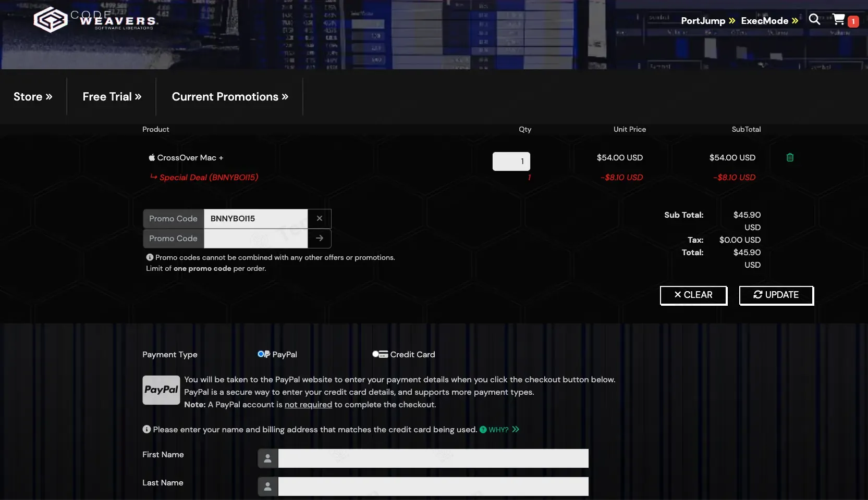Click the Tax $0.00 USD value
This screenshot has height=500, width=868.
coord(740,240)
